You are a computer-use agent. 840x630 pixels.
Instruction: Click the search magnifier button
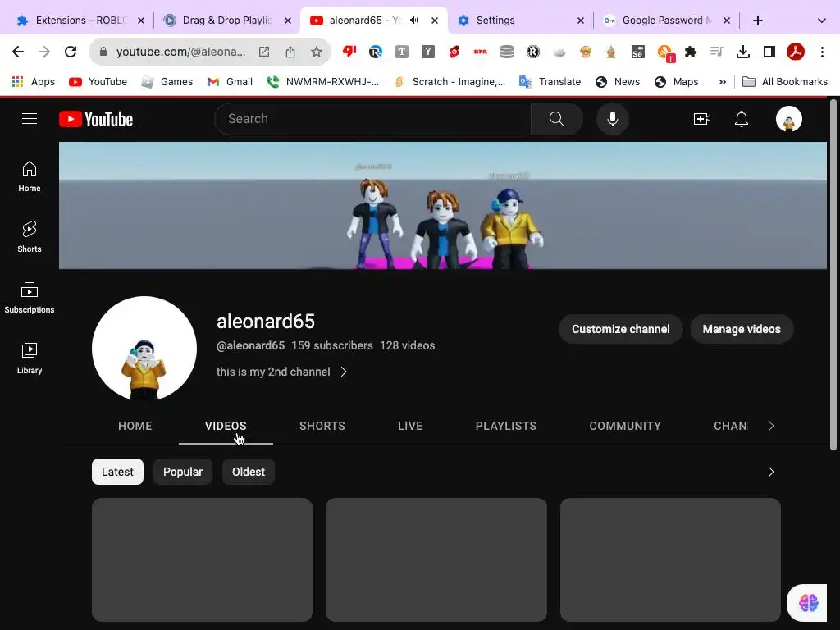point(557,119)
